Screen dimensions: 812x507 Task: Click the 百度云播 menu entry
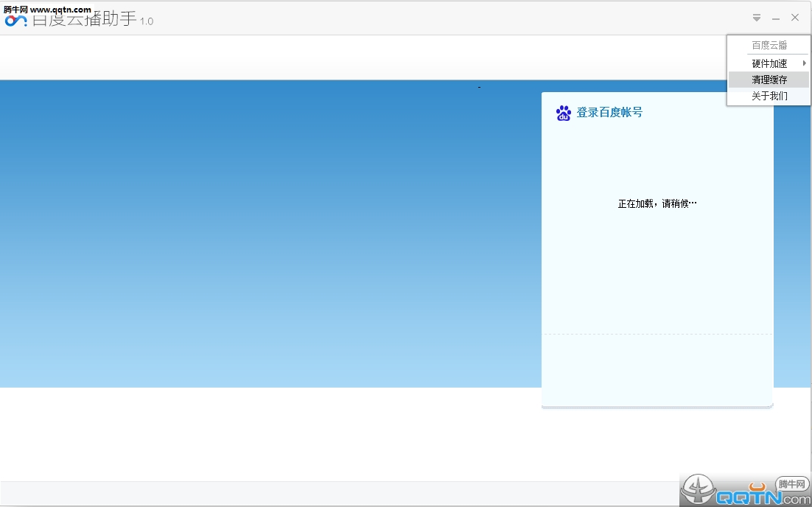pyautogui.click(x=769, y=45)
